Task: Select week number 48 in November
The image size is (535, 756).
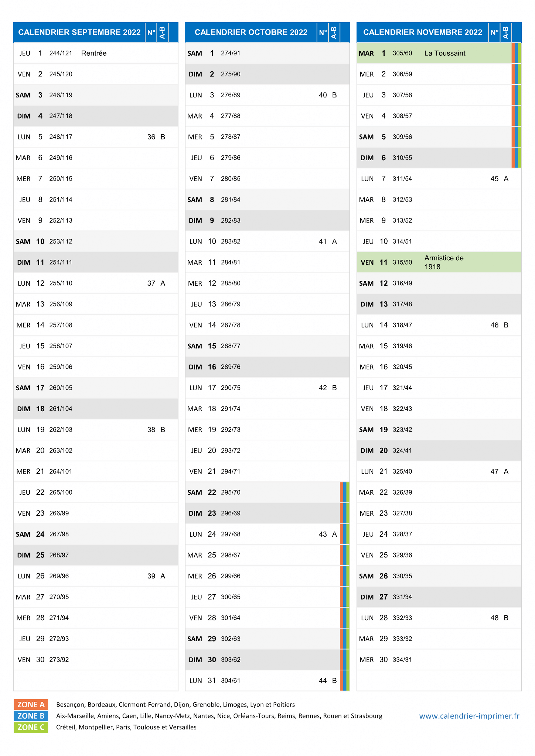Action: [494, 618]
